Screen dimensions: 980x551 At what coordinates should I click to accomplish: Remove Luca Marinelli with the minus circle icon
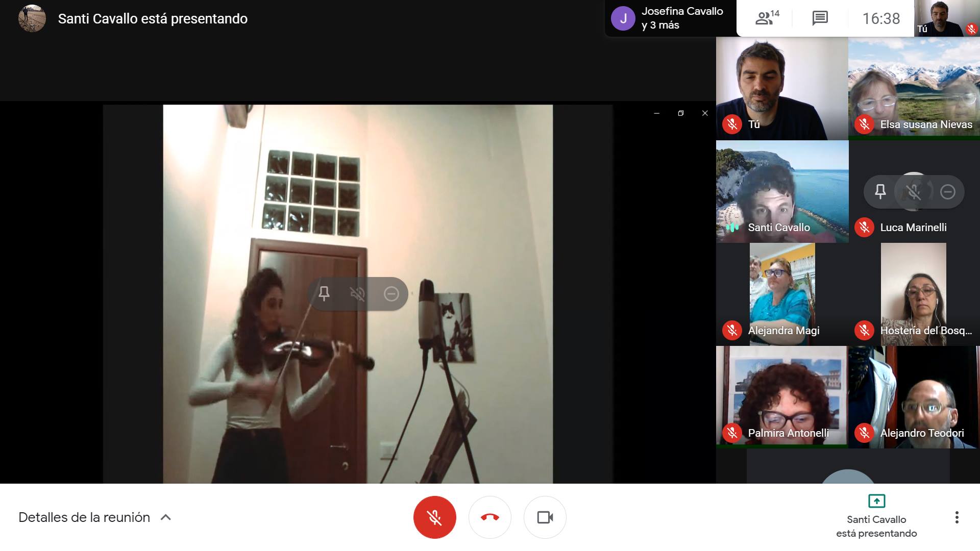948,191
